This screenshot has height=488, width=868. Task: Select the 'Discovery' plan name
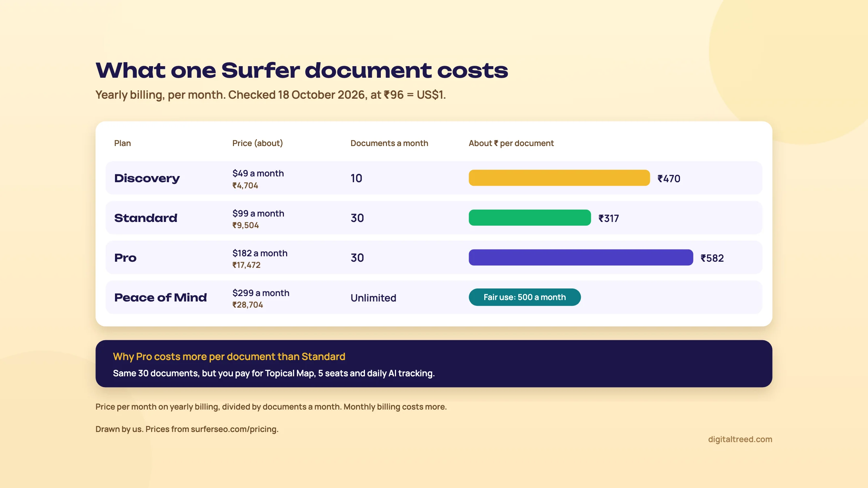tap(147, 178)
